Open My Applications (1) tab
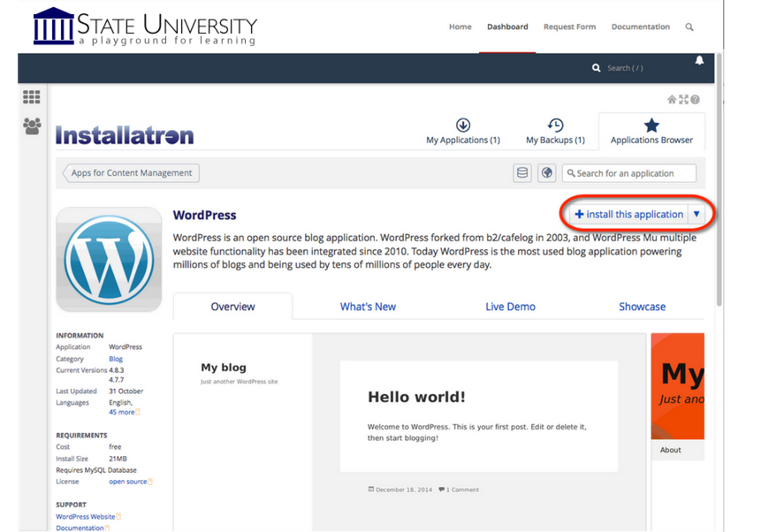The width and height of the screenshot is (784, 532). pyautogui.click(x=463, y=132)
